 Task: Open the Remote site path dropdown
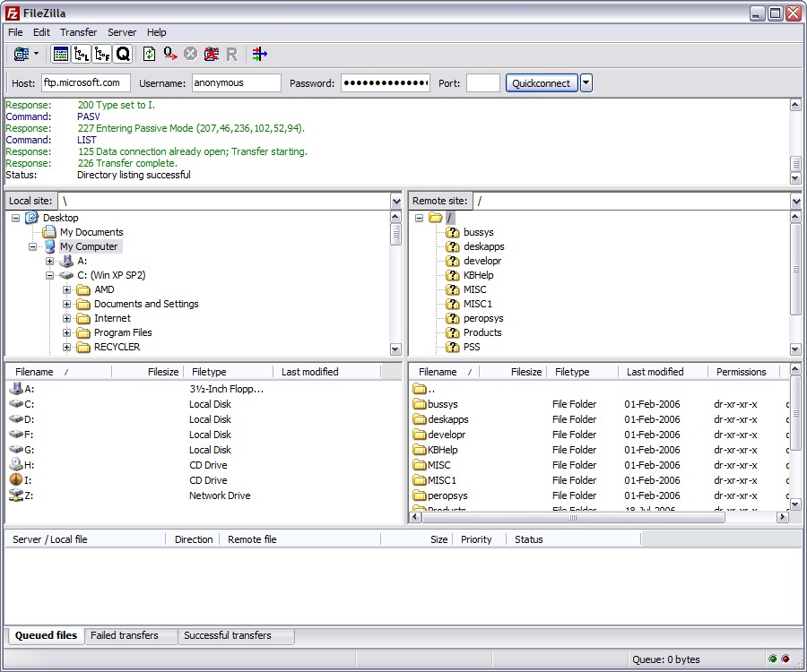pyautogui.click(x=795, y=201)
